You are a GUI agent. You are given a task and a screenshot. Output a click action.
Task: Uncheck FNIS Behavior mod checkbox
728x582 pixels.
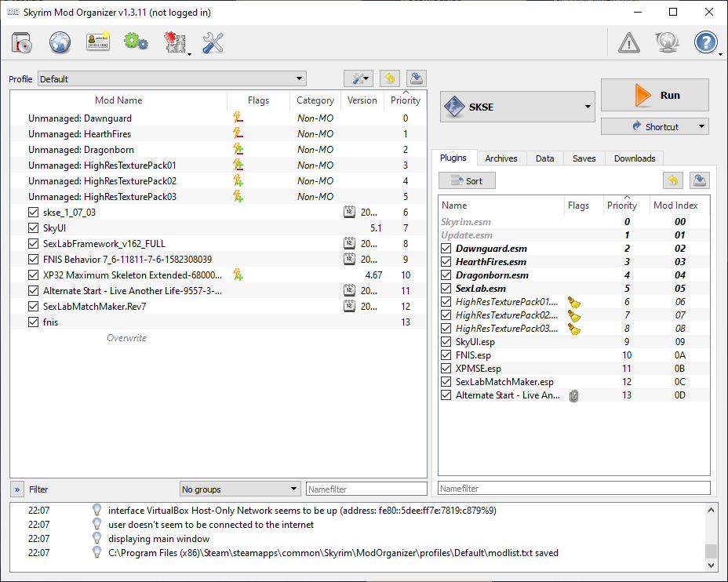tap(33, 259)
